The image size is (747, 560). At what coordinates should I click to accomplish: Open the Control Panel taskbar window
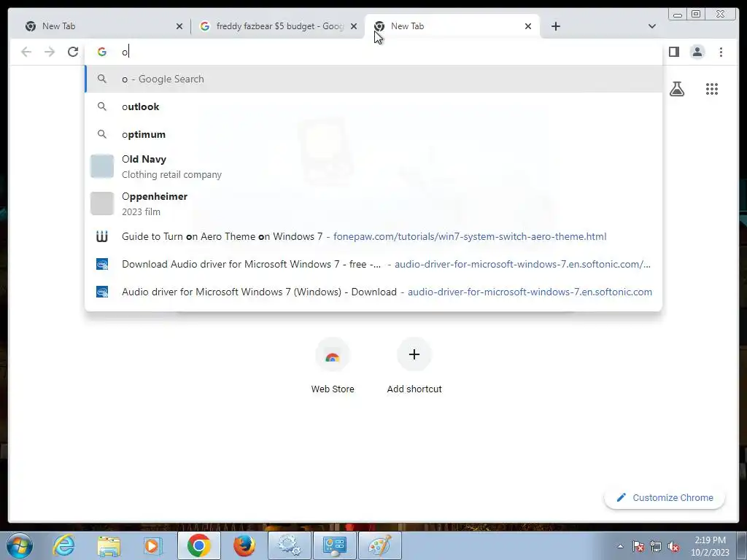[x=334, y=545]
